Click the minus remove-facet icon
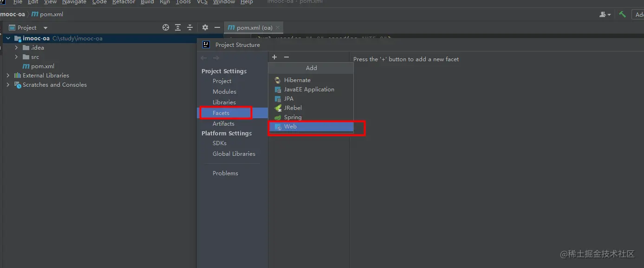This screenshot has height=268, width=644. (x=286, y=57)
